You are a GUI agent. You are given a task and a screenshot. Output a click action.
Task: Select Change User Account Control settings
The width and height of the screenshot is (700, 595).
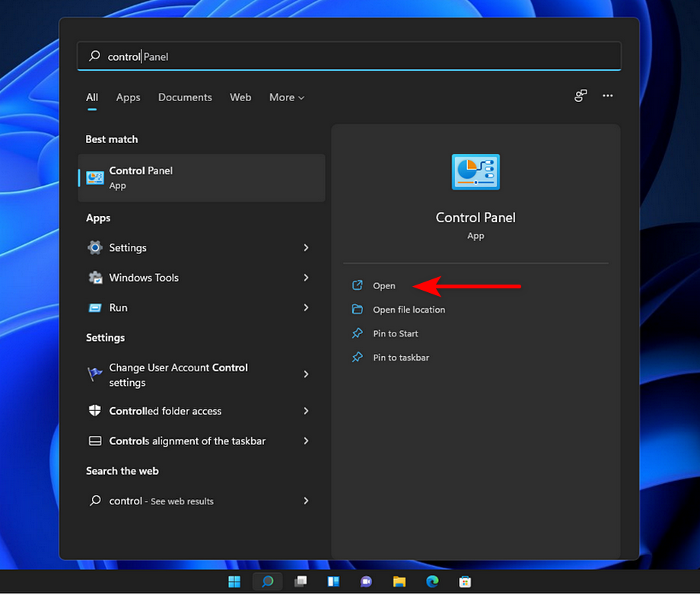(178, 374)
